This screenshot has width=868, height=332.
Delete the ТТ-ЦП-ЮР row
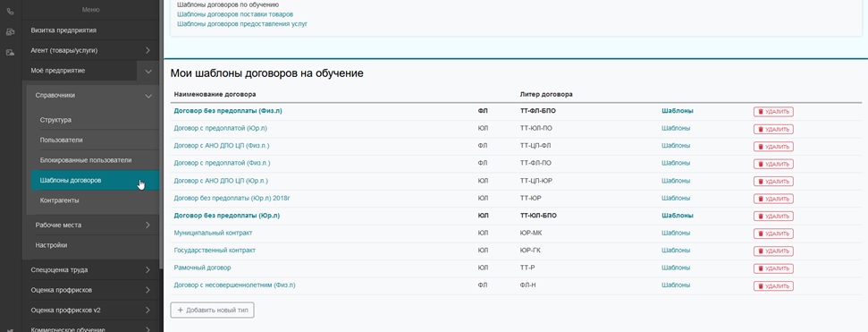coord(773,182)
